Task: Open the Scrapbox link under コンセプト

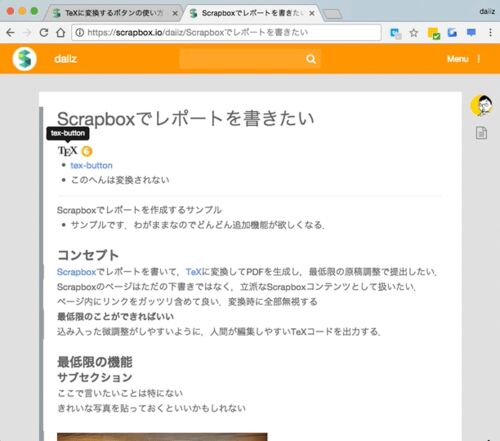Action: 76,272
